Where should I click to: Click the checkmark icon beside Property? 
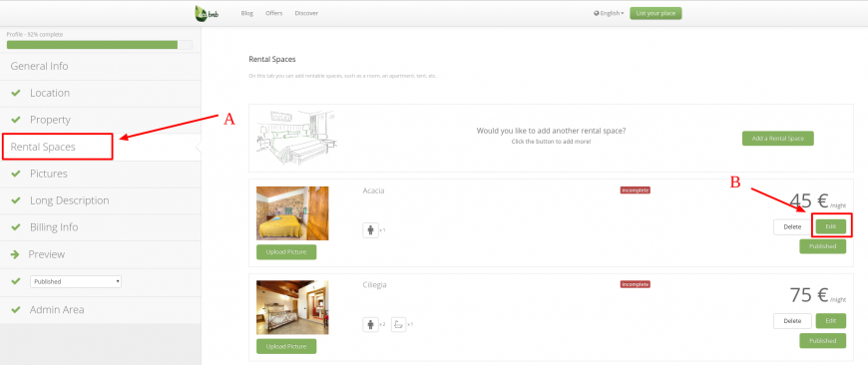(x=16, y=120)
